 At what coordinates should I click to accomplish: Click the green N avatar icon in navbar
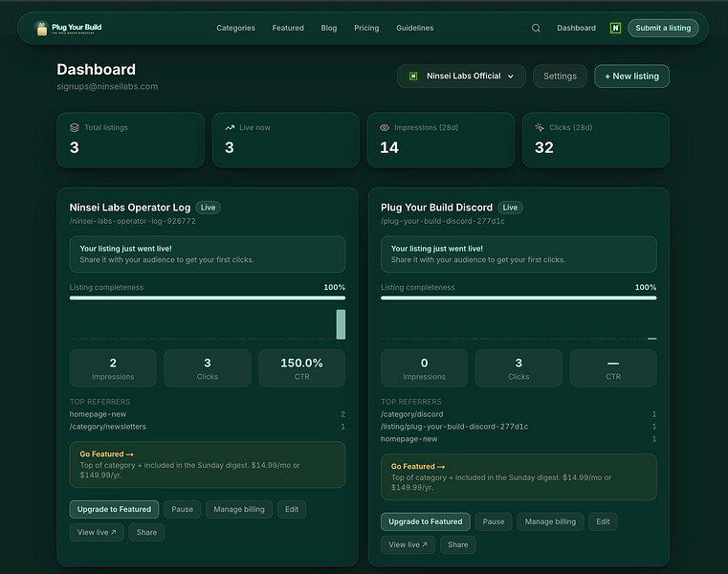point(615,28)
